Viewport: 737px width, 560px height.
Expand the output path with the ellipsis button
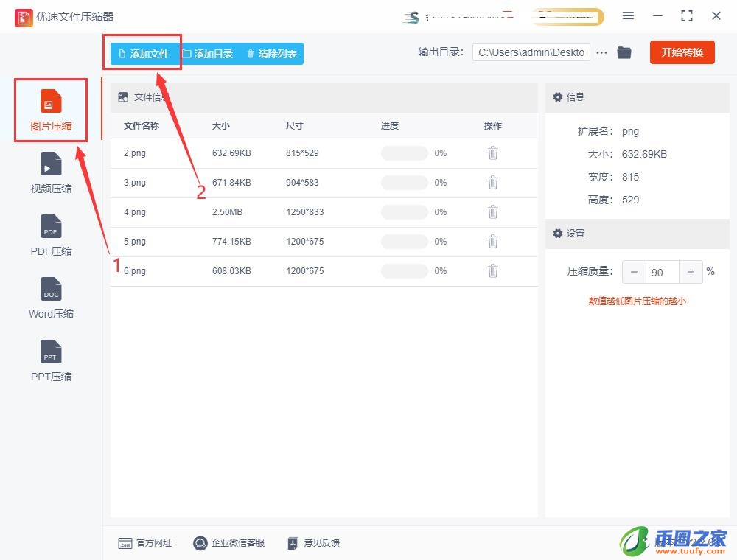pyautogui.click(x=602, y=52)
